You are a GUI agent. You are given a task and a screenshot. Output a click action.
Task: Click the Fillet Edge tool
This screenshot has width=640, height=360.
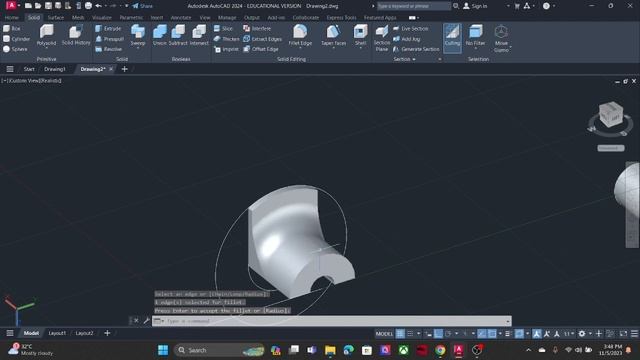tap(300, 35)
